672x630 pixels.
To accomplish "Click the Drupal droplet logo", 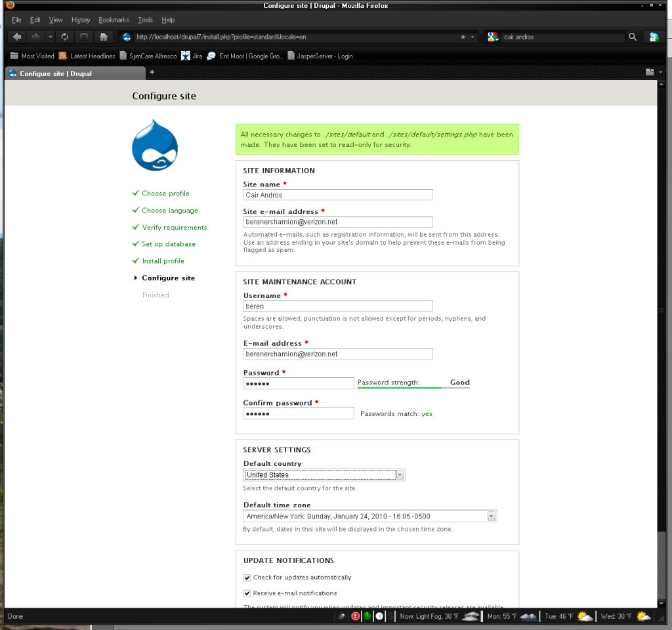I will (x=155, y=145).
